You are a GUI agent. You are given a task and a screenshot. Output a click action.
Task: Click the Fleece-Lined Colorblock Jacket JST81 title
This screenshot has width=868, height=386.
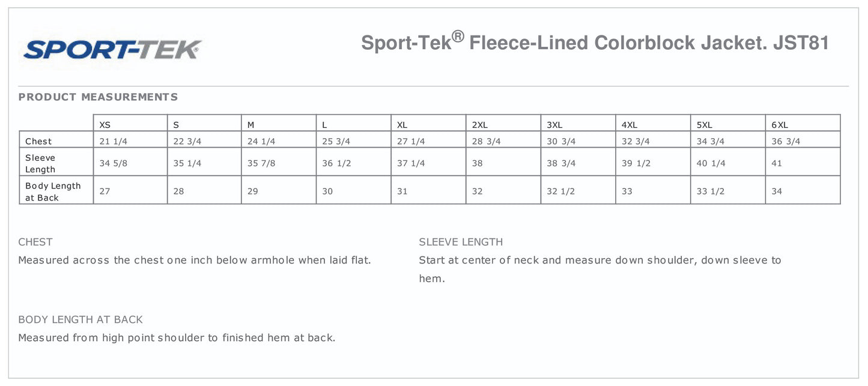coord(595,43)
